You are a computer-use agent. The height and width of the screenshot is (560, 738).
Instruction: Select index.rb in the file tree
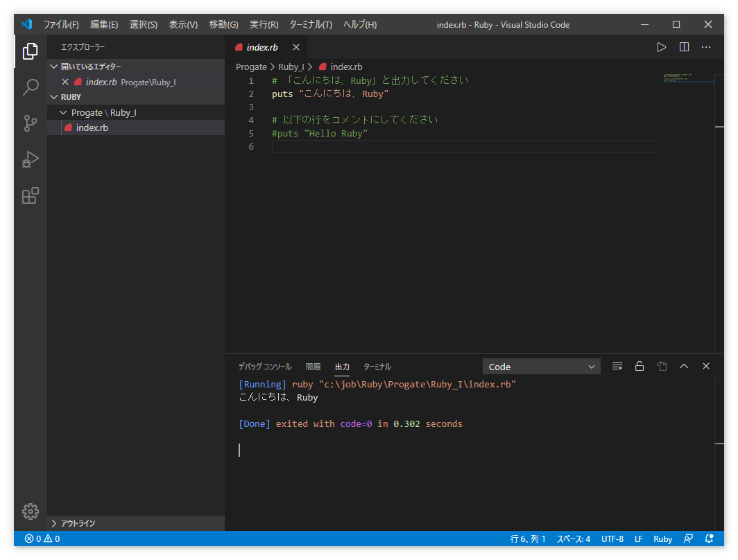click(92, 128)
